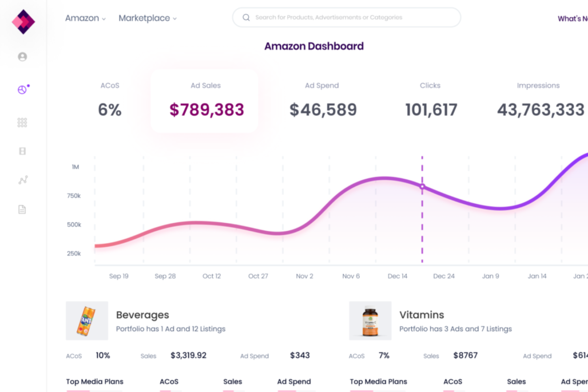Open the reports document icon in sidebar
588x392 pixels.
(x=22, y=209)
